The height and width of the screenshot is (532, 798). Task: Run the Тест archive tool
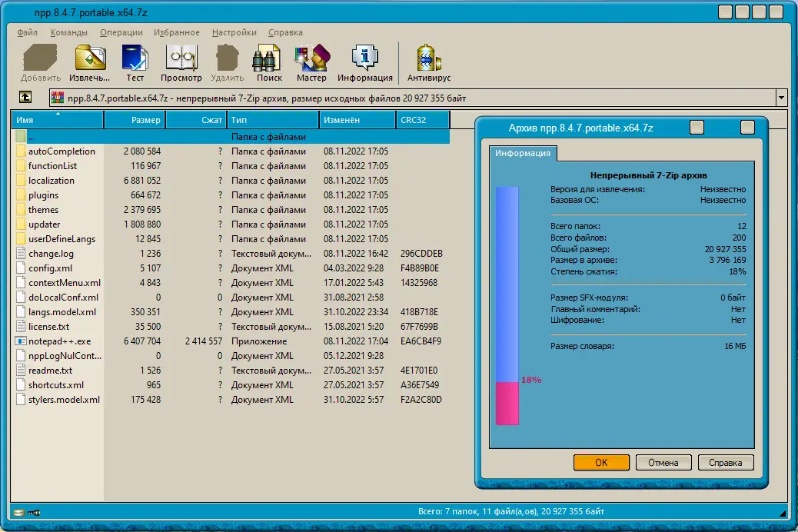pyautogui.click(x=135, y=58)
